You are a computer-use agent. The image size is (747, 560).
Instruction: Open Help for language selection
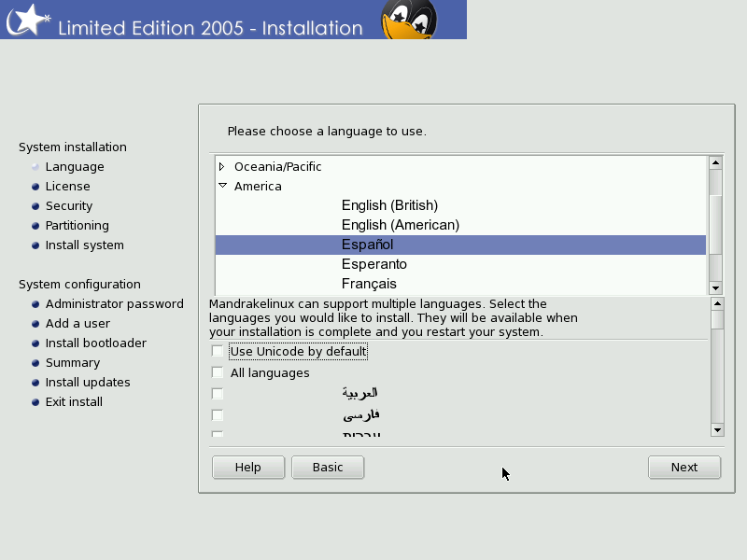point(248,468)
